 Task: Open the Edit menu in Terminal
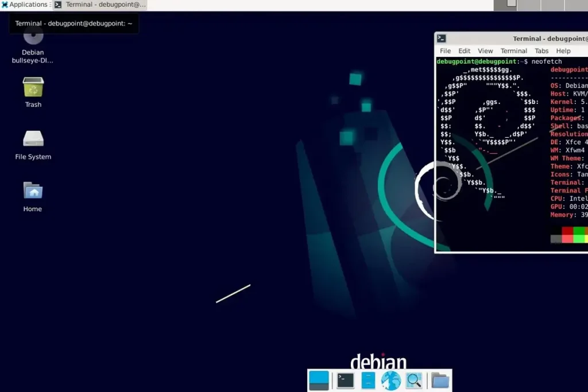tap(464, 51)
